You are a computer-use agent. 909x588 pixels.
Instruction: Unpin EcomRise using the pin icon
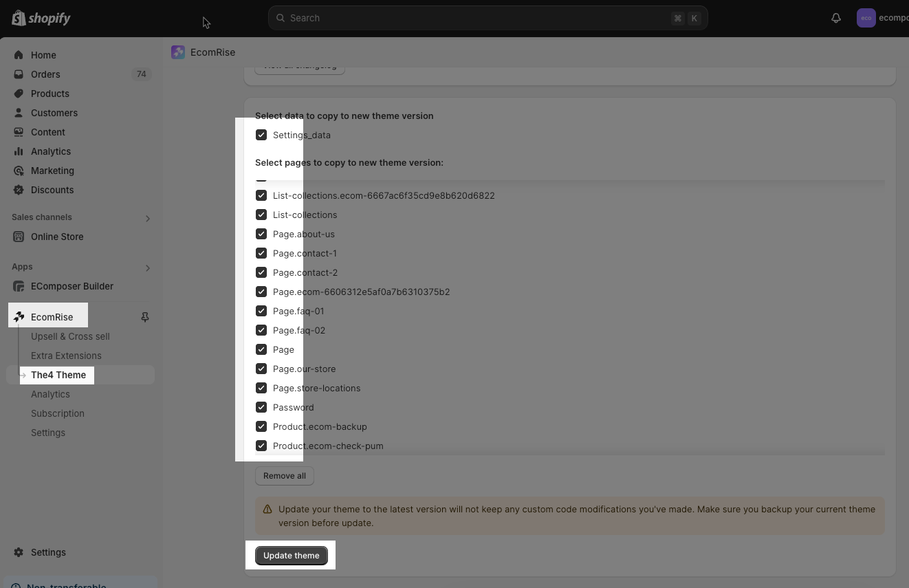coord(145,317)
